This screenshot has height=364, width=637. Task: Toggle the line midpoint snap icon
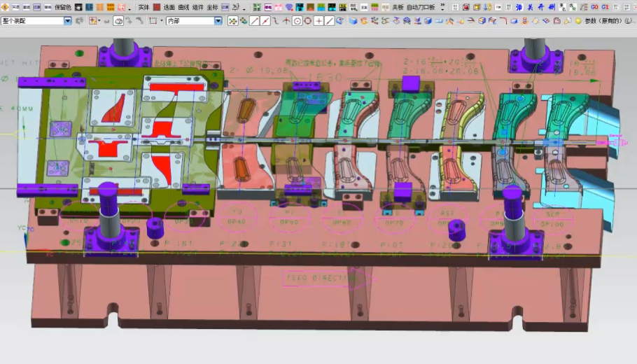click(x=265, y=21)
